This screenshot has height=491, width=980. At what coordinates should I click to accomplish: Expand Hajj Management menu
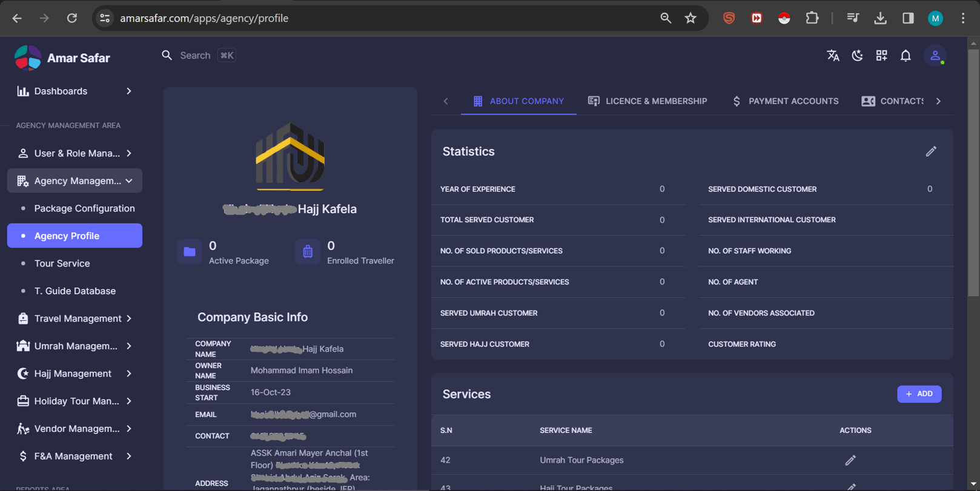74,374
